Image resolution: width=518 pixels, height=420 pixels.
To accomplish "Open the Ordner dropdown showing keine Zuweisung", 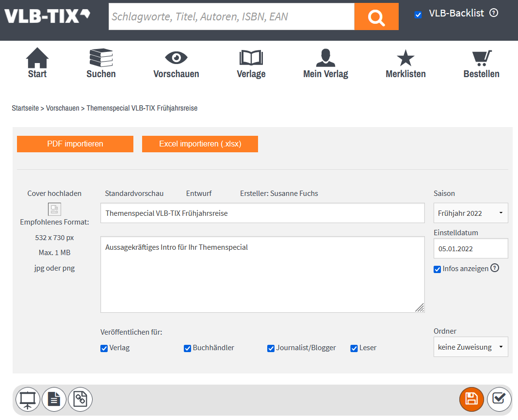I will click(x=471, y=347).
